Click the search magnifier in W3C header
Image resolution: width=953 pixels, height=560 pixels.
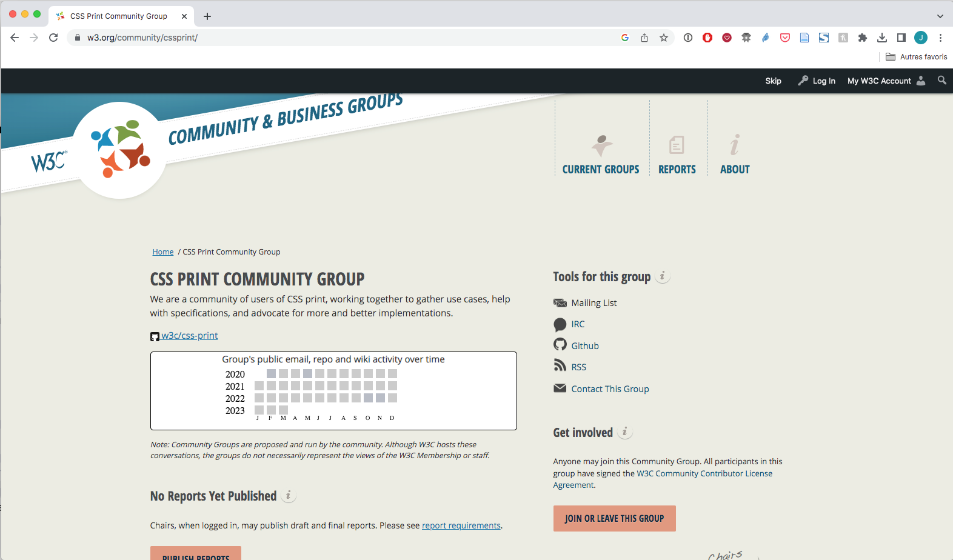[941, 80]
